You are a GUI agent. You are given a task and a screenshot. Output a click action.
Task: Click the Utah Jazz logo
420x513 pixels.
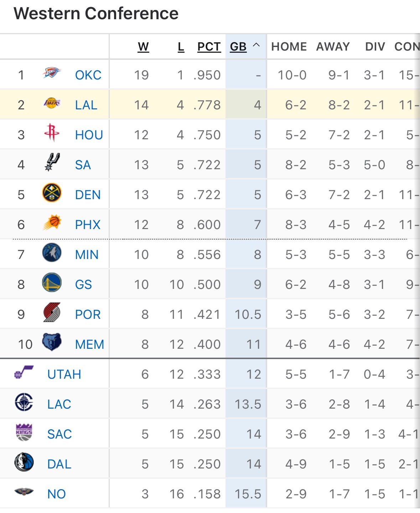24,373
